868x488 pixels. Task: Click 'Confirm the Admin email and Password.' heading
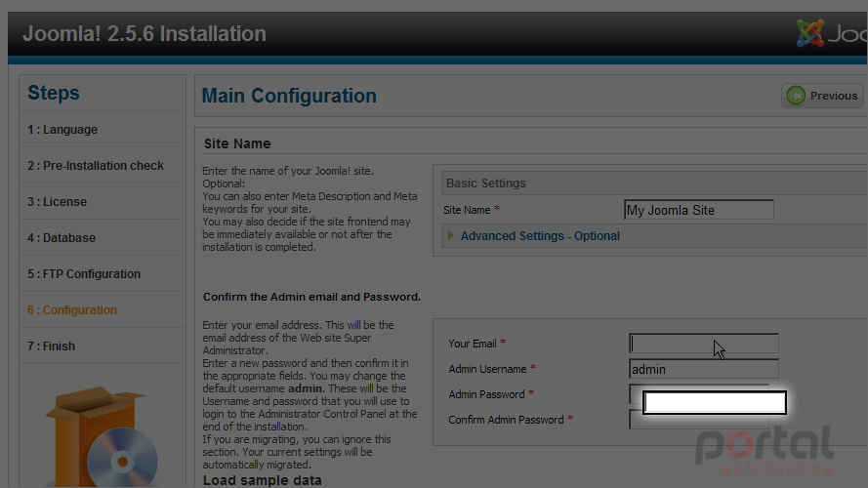[x=311, y=297]
